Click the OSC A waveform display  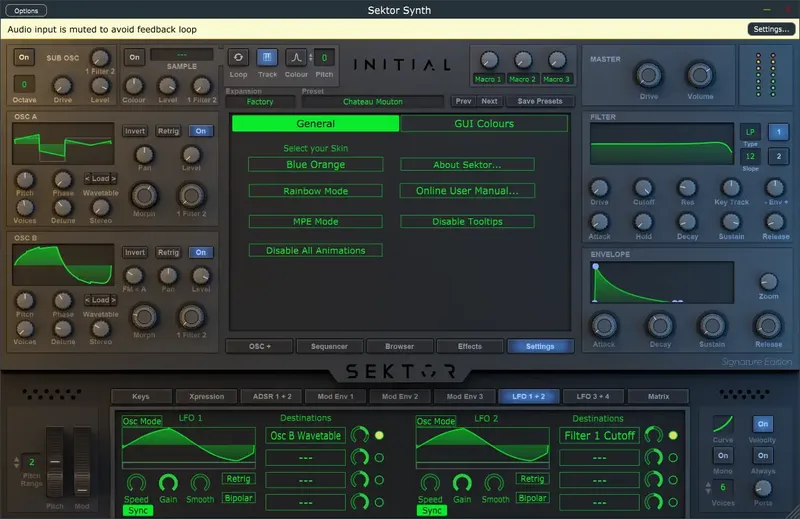click(x=63, y=143)
